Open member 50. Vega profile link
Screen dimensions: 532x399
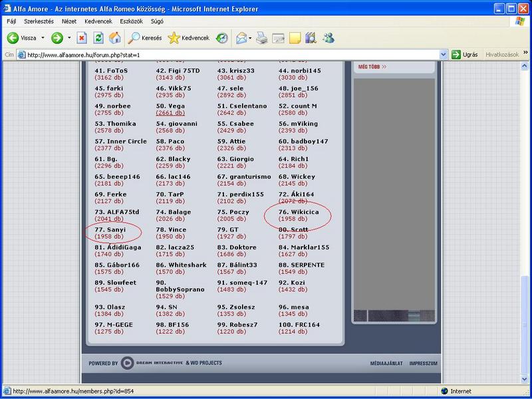tap(170, 106)
